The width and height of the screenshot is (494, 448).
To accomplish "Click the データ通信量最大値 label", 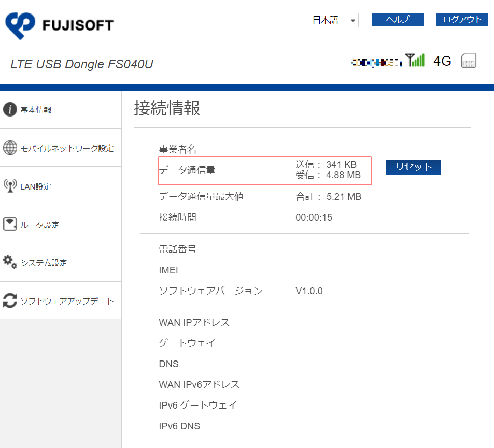I will 201,197.
